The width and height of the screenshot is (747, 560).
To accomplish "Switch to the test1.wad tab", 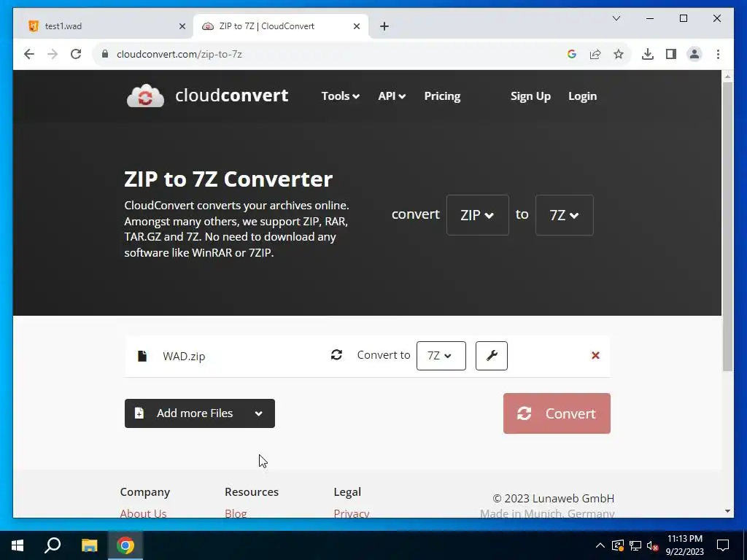I will (107, 26).
